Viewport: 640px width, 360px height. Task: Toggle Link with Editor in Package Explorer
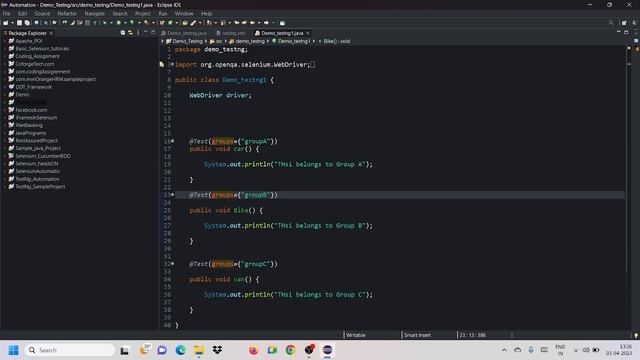click(130, 33)
